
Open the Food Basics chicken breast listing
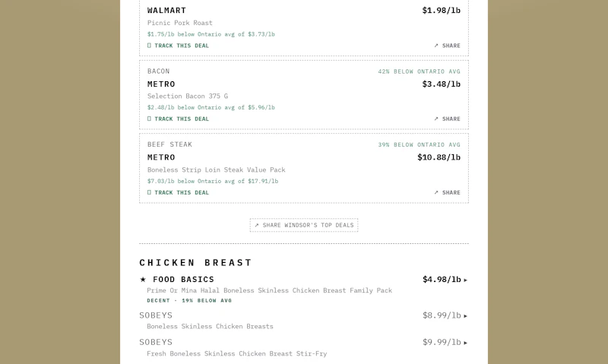pyautogui.click(x=303, y=290)
